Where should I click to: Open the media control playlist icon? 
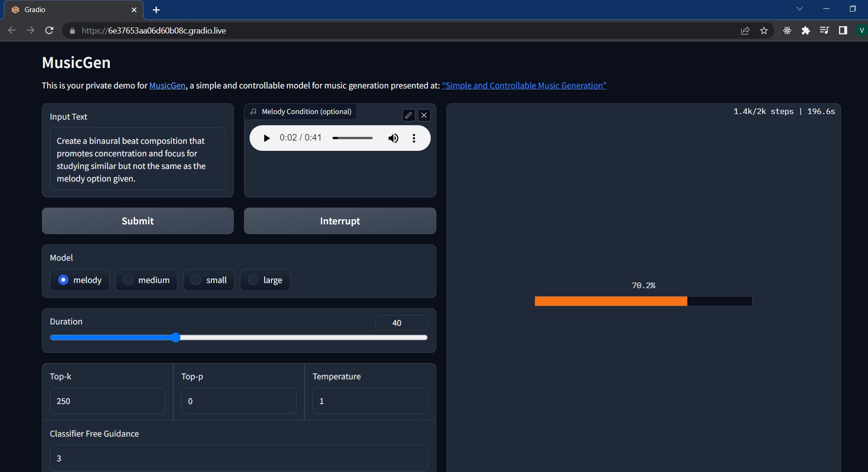coord(824,31)
